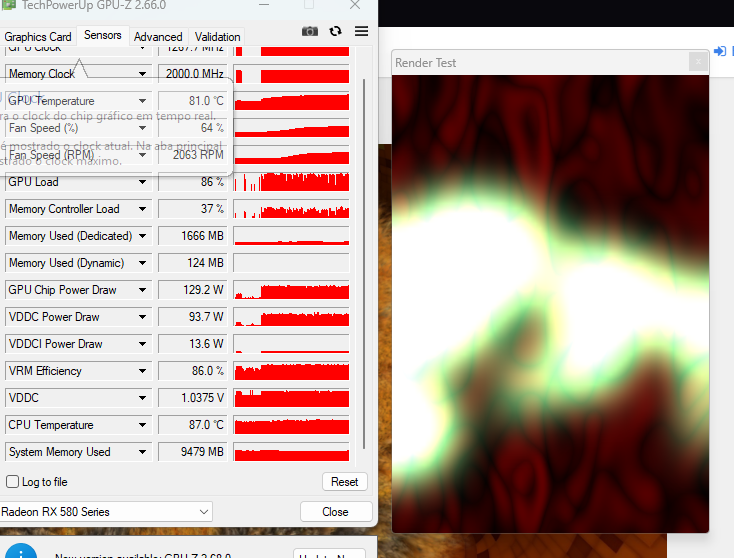Click the GPU Temperature value 81.0 °C

[193, 101]
